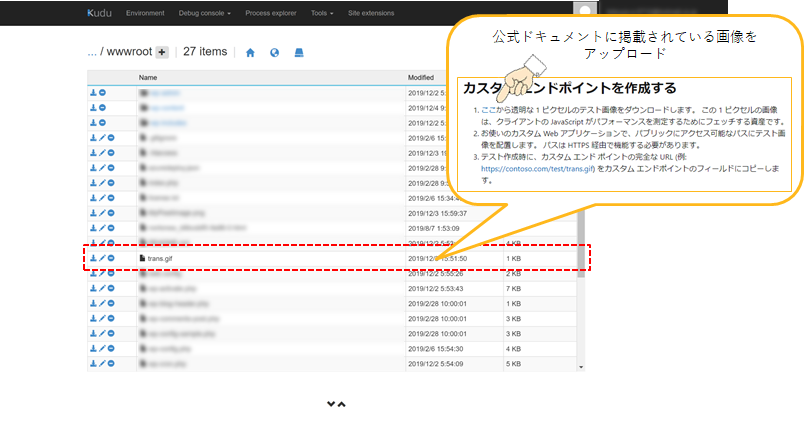Click the Name column header
Screen dimensions: 804x433
[148, 77]
